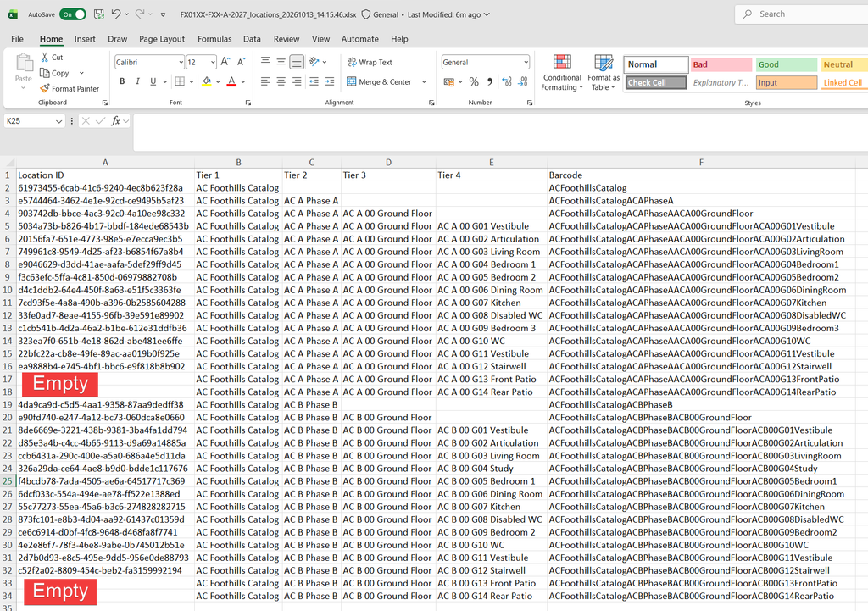
Task: Click the Save icon in title bar
Action: [x=99, y=14]
